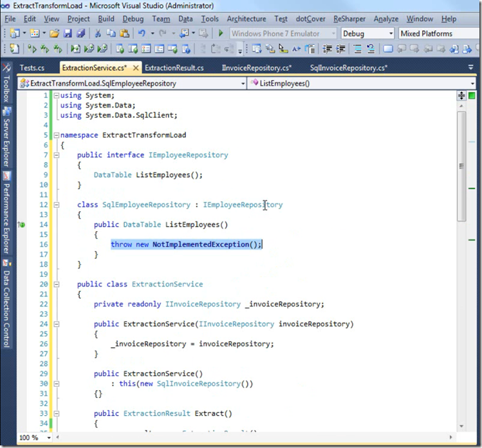482x448 pixels.
Task: Open the Build menu
Action: [106, 19]
